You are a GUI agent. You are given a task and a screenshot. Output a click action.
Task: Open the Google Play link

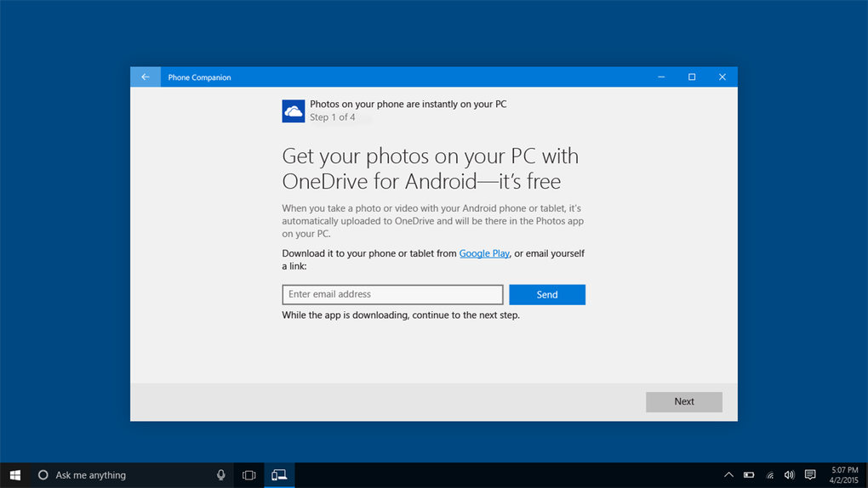(484, 253)
